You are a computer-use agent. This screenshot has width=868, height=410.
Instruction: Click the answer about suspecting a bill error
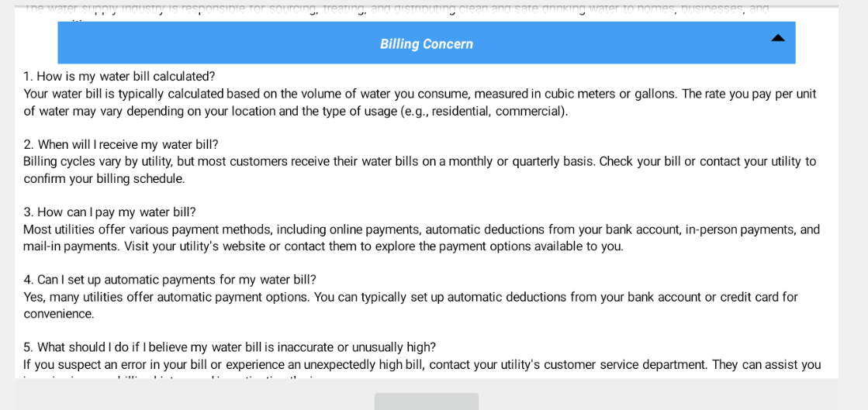tap(421, 364)
